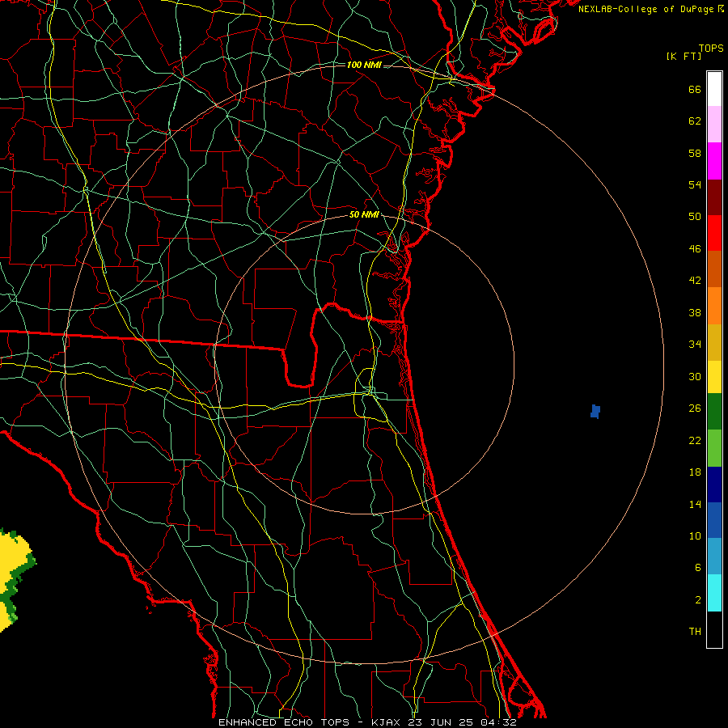Viewport: 728px width, 728px height.
Task: Click the magenta legend swatch
Action: (x=714, y=161)
